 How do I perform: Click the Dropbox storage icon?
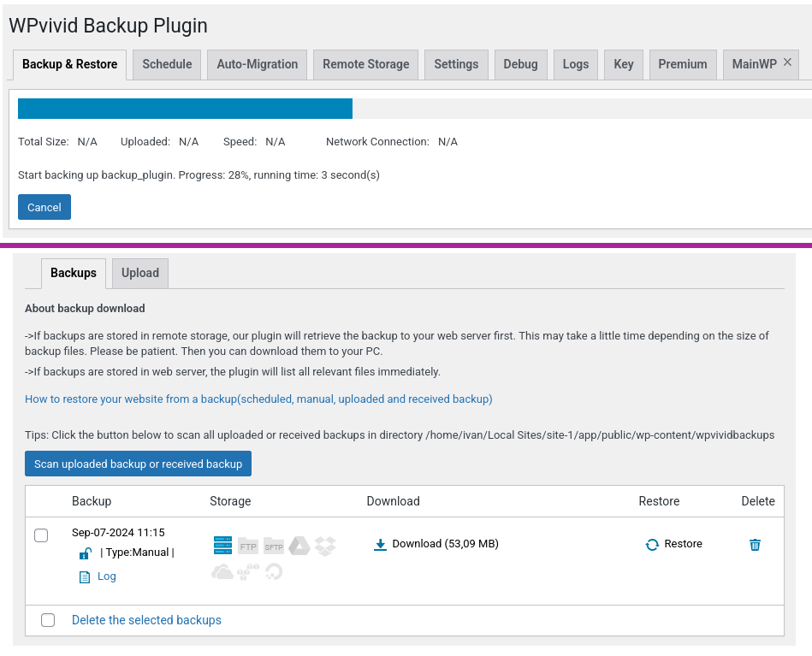coord(325,546)
